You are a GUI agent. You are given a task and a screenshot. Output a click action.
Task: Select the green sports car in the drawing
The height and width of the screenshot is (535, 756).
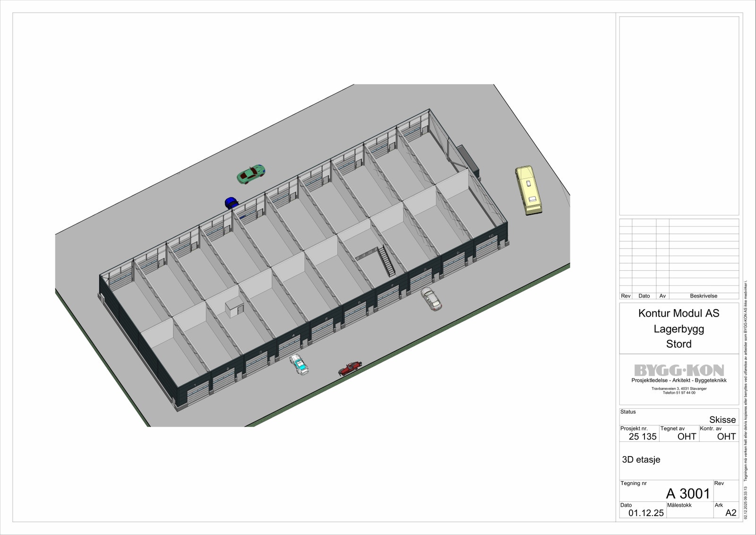[x=251, y=174]
